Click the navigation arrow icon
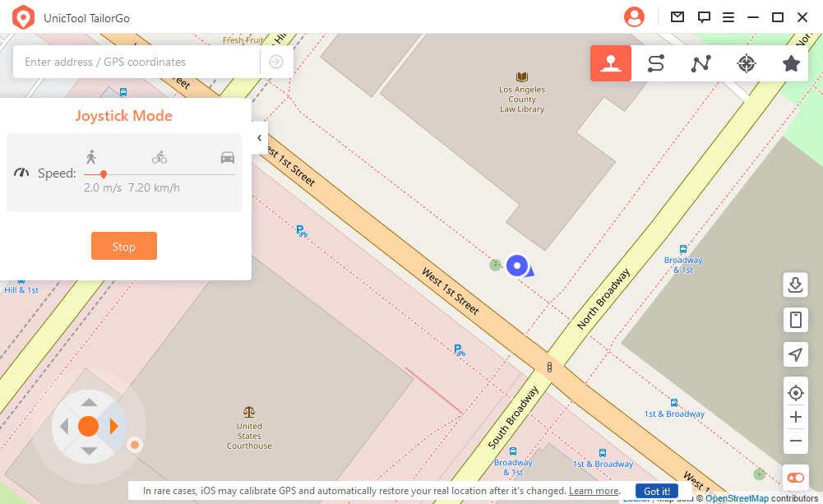 click(x=795, y=354)
